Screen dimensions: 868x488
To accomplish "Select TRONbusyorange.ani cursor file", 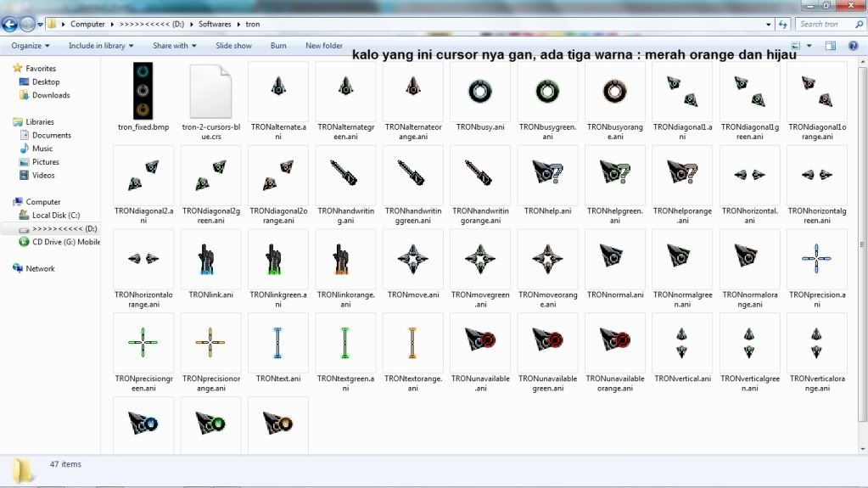I will (x=615, y=92).
